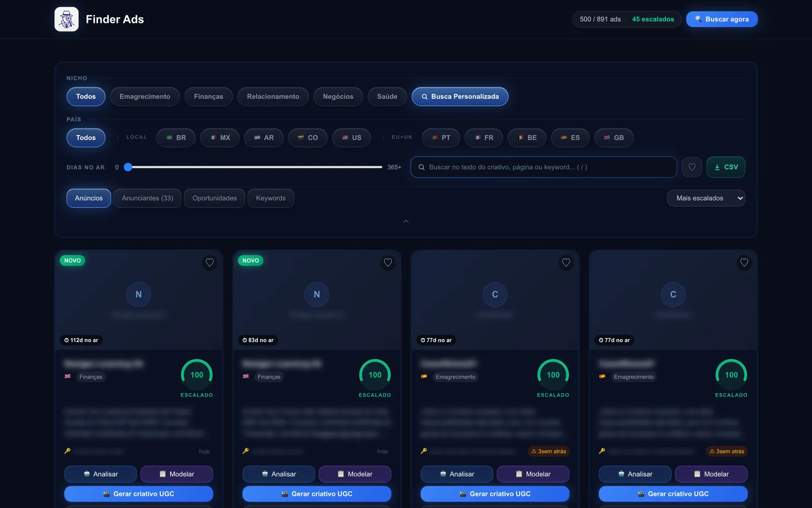Click the key icon on the second card
Screen dimensions: 812x508
(246, 451)
